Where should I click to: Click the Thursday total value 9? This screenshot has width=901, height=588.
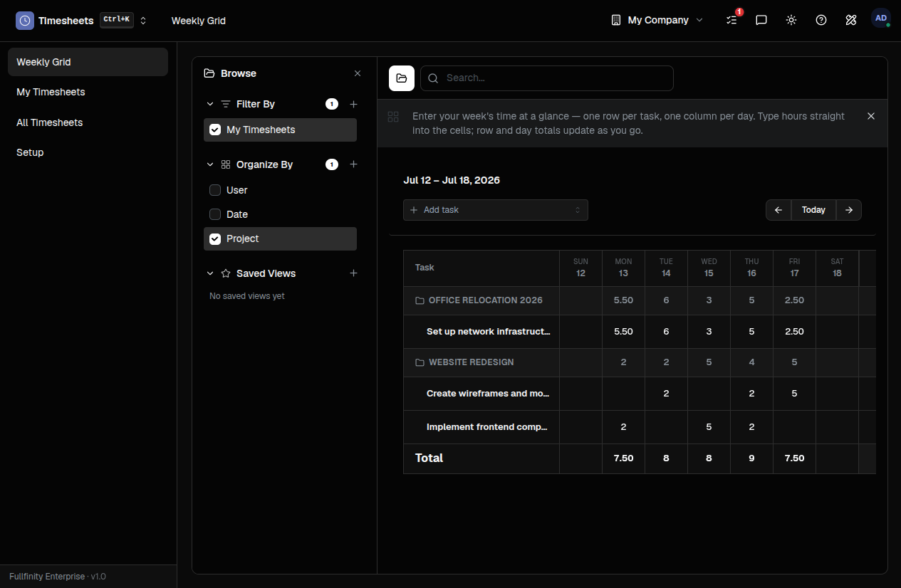coord(751,458)
